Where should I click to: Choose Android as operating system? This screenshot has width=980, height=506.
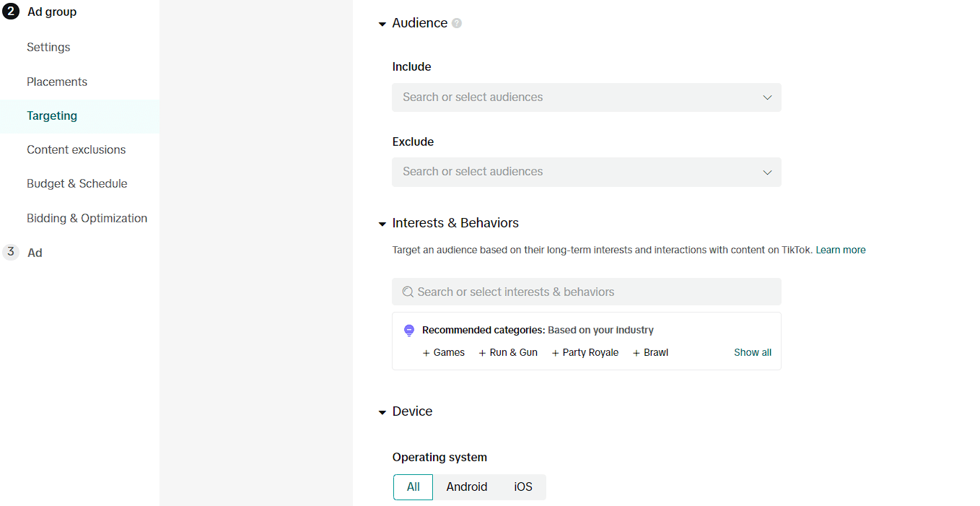tap(466, 487)
